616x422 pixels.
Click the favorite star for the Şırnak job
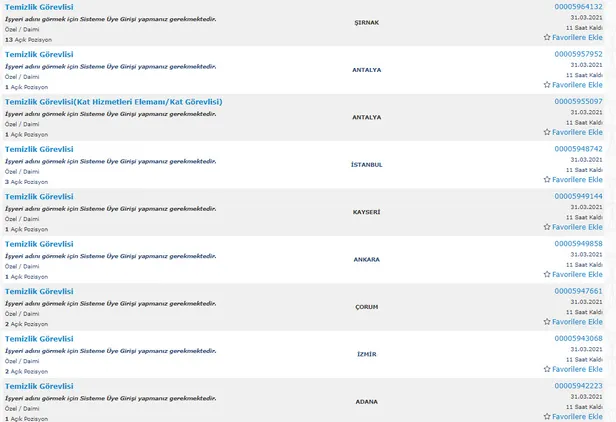[547, 37]
